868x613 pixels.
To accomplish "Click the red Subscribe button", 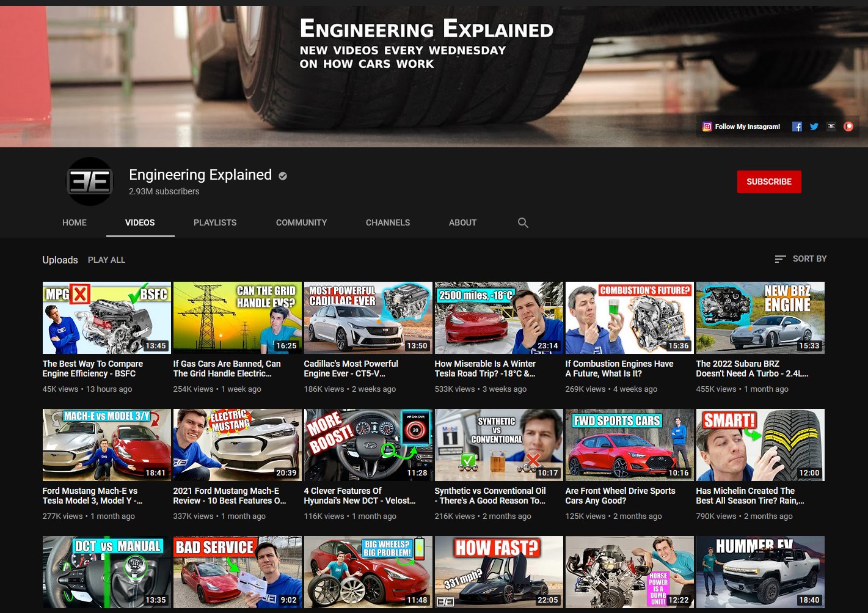I will tap(769, 182).
